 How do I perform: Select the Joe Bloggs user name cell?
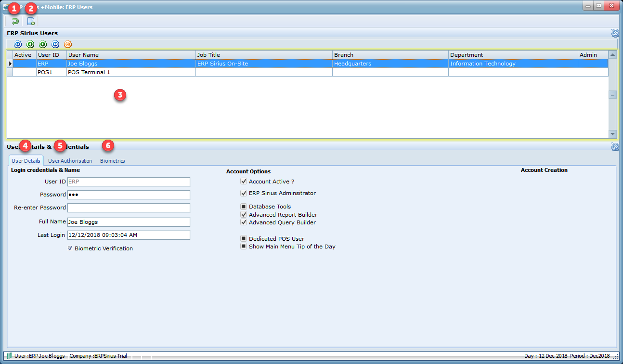click(131, 64)
